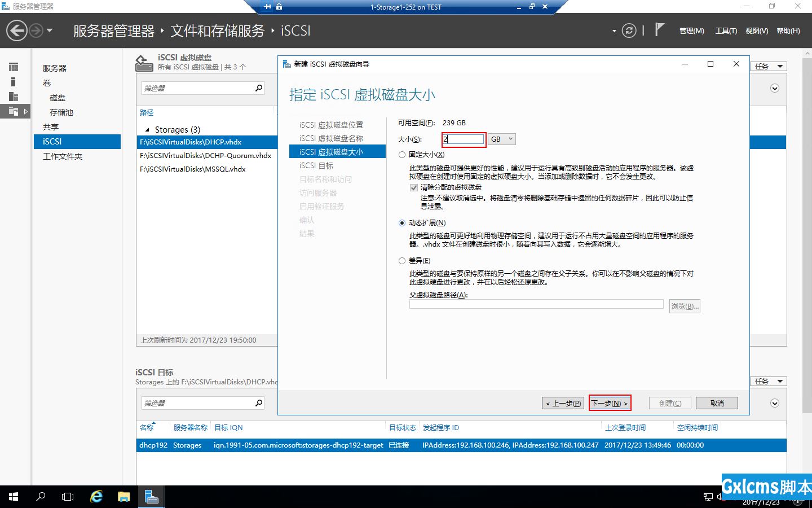Select file and storage services icon
The image size is (812, 508).
14,111
